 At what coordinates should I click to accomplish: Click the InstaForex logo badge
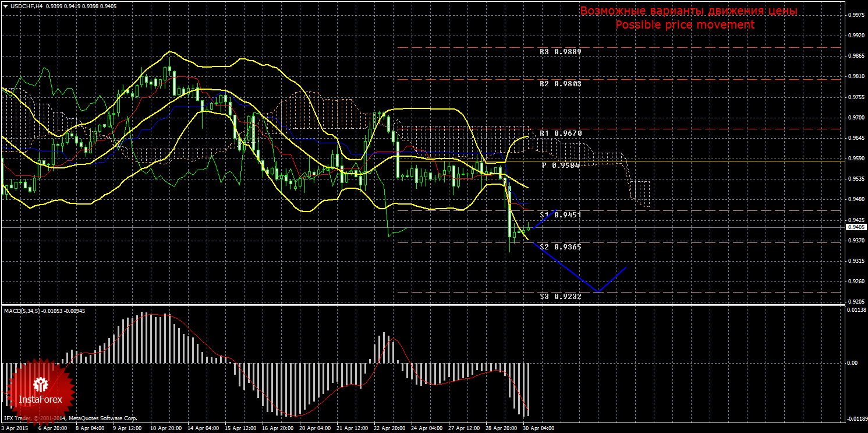pos(40,389)
